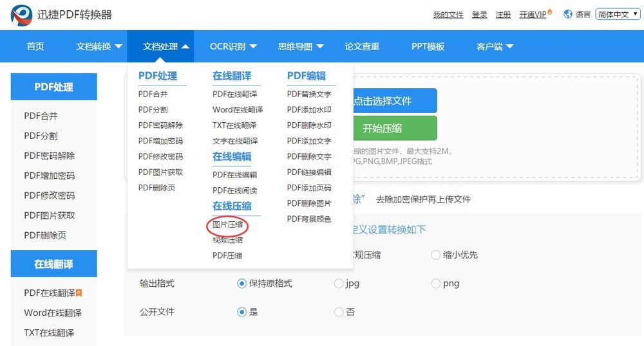Open PDF删除页 in left sidebar

point(45,235)
